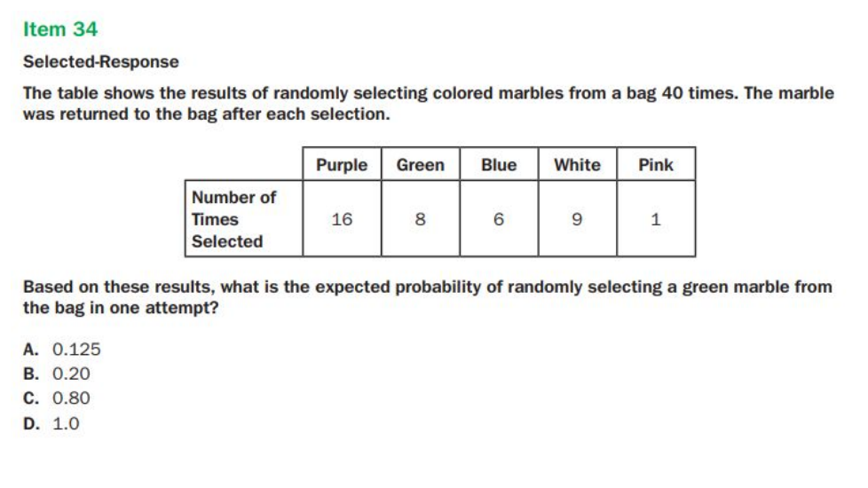The image size is (868, 488).
Task: Click the table cell showing 8
Action: [x=420, y=219]
